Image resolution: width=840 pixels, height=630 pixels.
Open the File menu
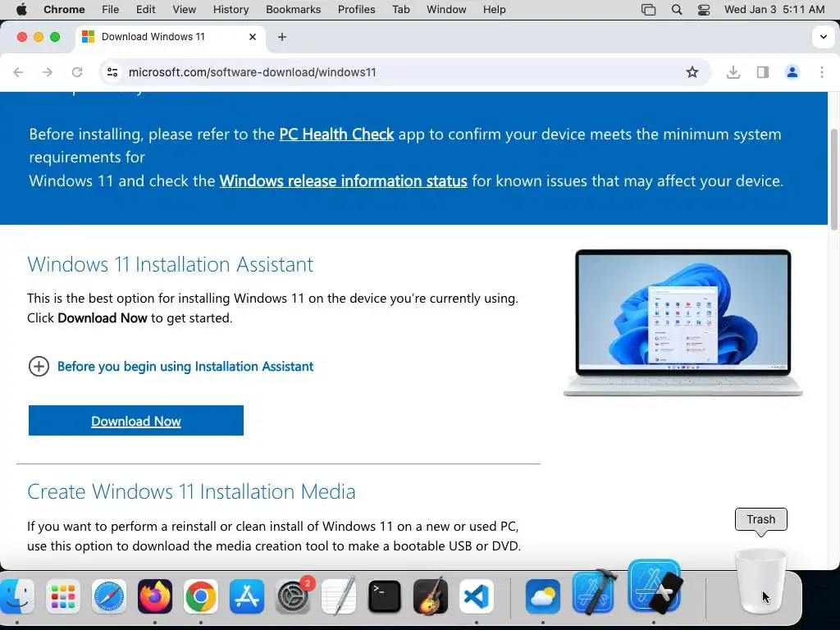[x=111, y=10]
